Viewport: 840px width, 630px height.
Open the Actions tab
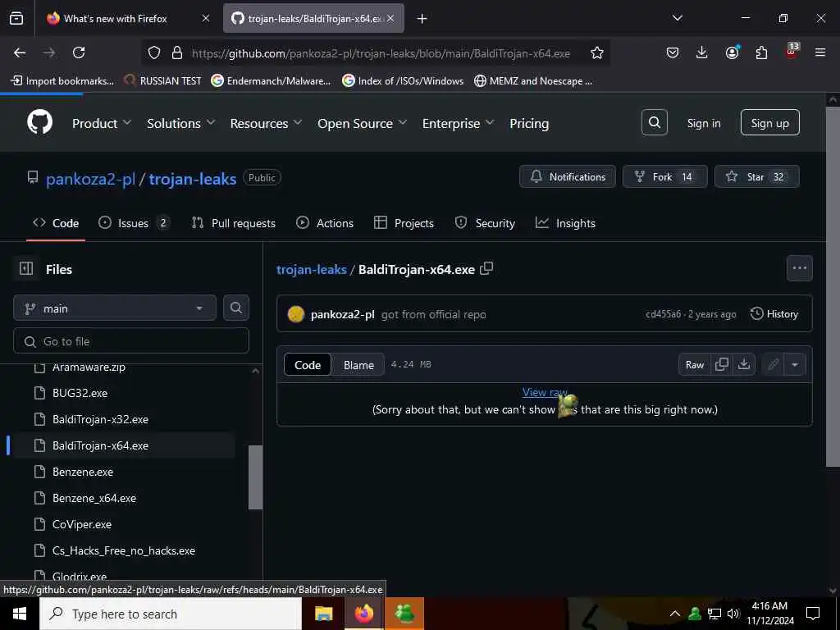(325, 223)
